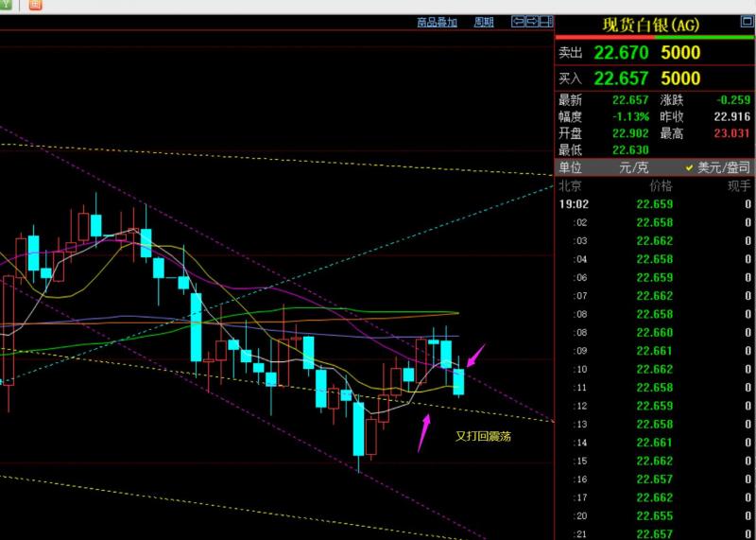756x540 pixels.
Task: Open the 商品叠加 overlay menu
Action: [437, 22]
